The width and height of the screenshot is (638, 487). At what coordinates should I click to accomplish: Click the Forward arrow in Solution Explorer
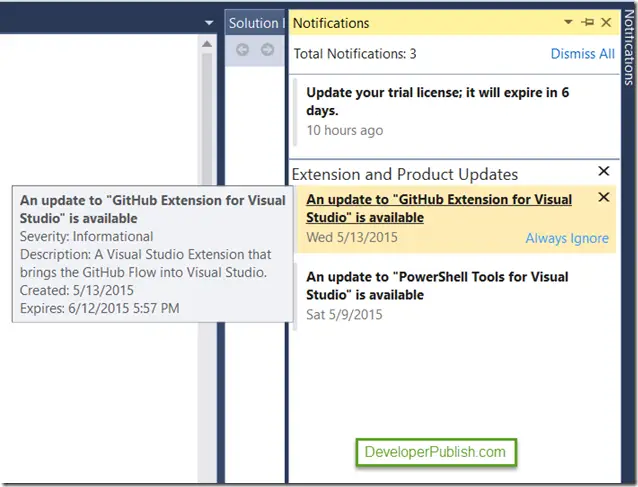(267, 50)
